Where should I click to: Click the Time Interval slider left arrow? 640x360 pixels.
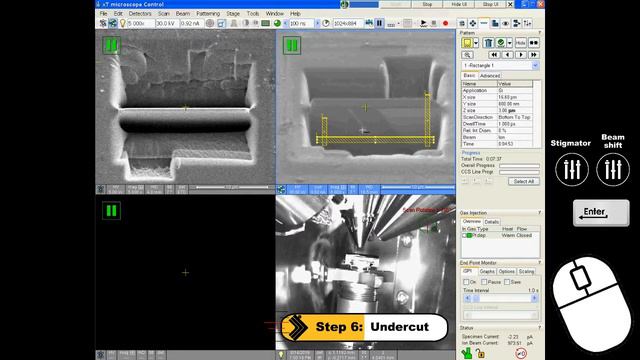[x=467, y=298]
